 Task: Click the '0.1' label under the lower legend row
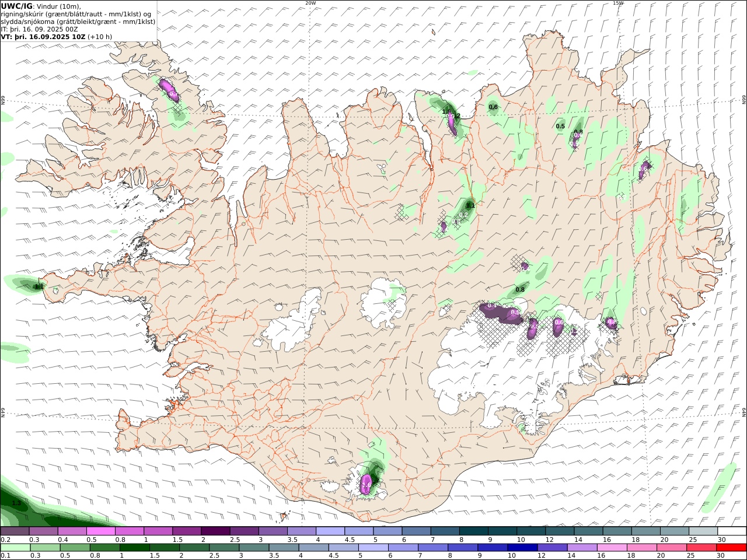(x=5, y=556)
